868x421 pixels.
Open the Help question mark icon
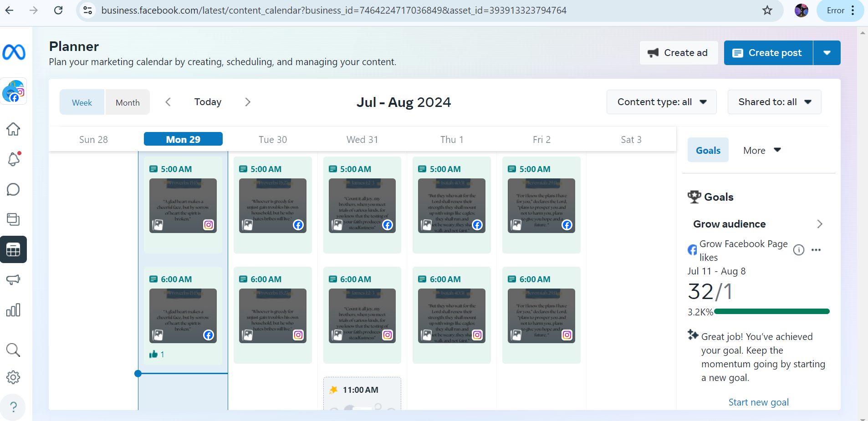13,407
